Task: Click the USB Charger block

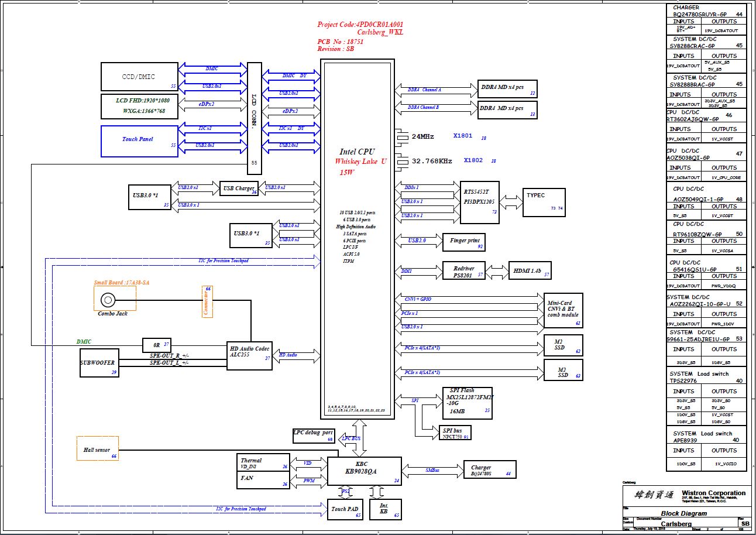Action: pos(238,188)
